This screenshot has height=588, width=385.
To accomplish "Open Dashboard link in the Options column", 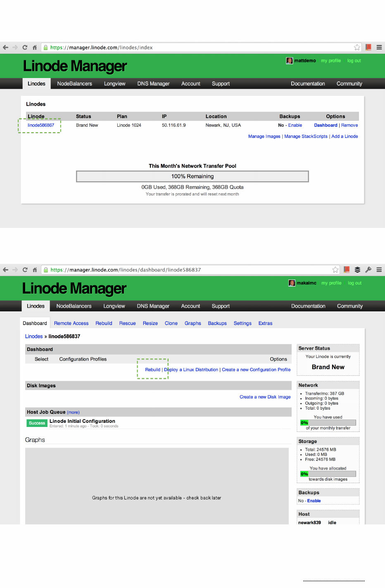I will pos(326,126).
